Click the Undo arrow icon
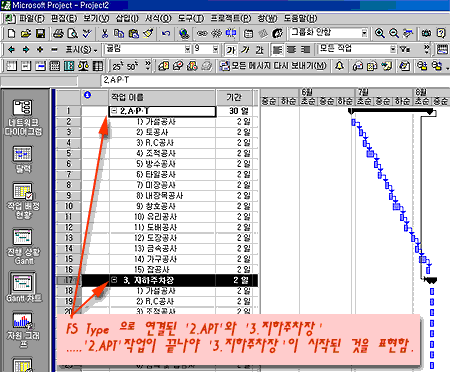This screenshot has width=450, height=372. click(166, 33)
